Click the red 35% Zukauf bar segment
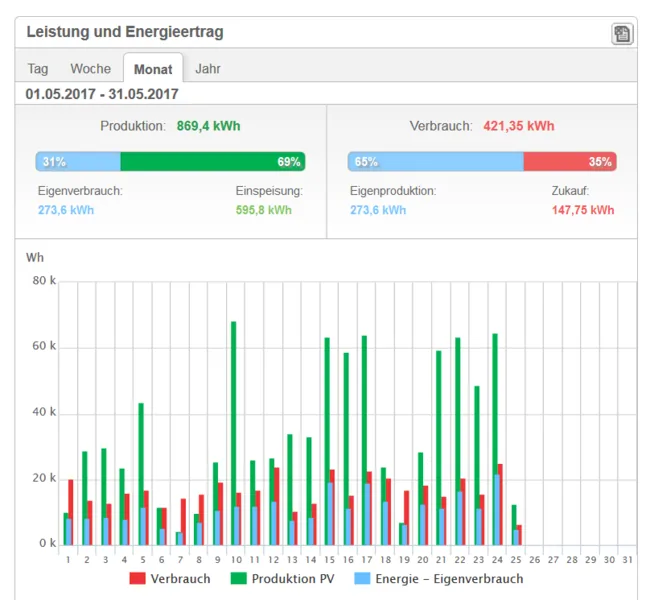Screen dimensions: 650x600 pos(570,162)
